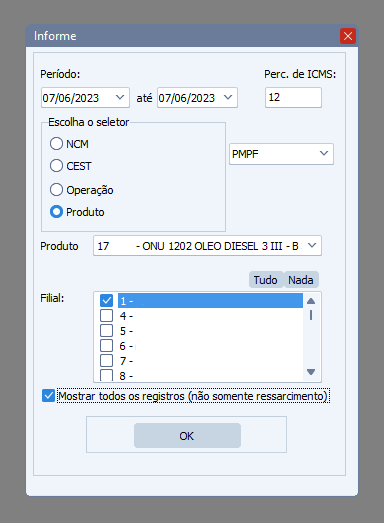Close the Informe dialog

[348, 36]
